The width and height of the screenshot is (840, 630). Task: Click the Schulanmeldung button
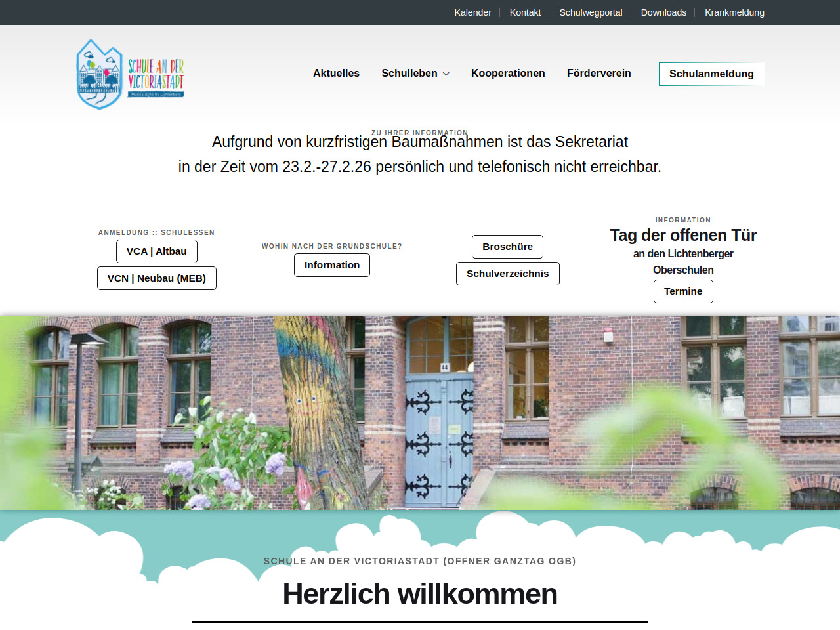coord(711,74)
